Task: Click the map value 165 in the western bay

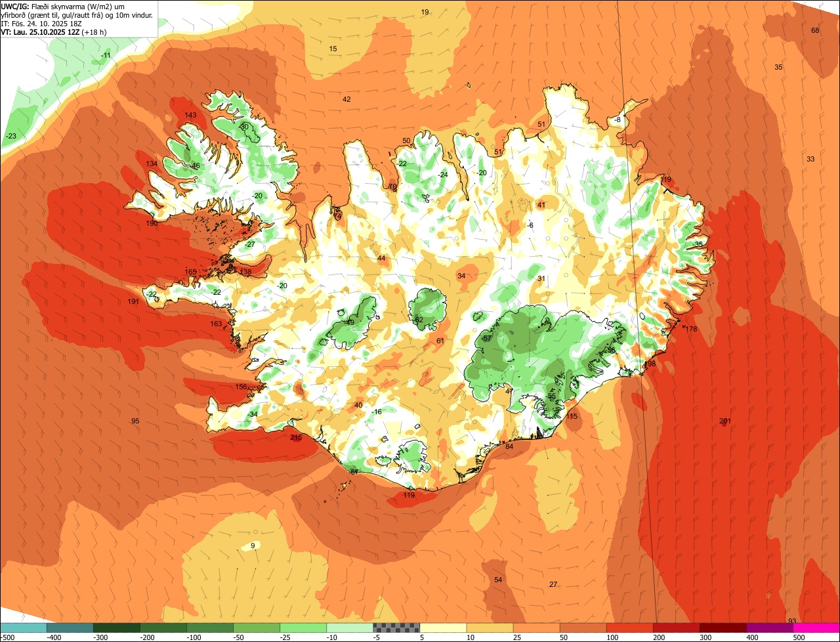Action: click(191, 272)
